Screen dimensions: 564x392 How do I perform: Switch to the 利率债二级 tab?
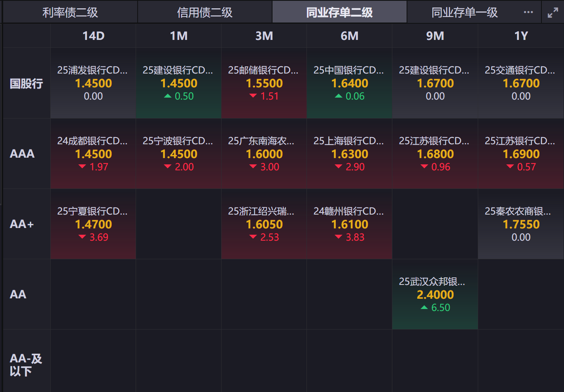70,12
